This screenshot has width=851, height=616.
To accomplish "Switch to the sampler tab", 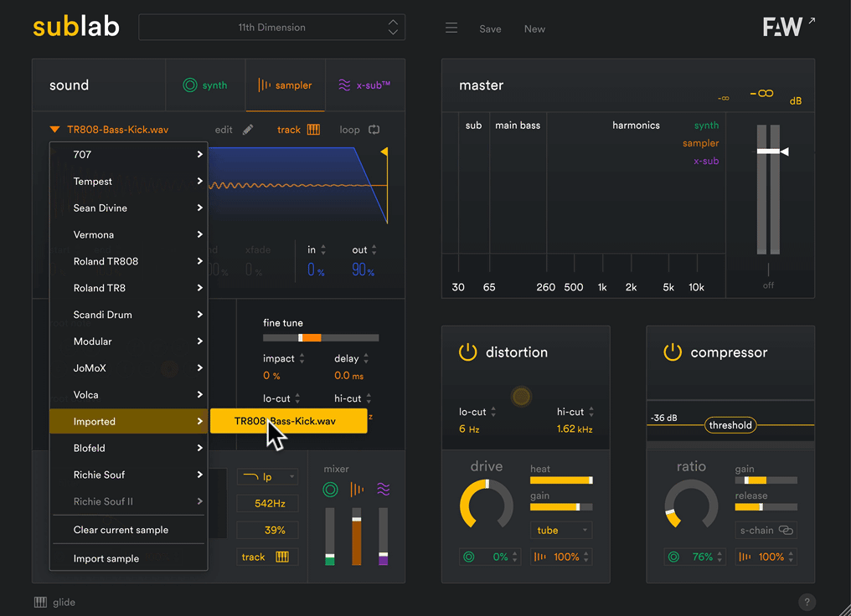I will tap(286, 85).
